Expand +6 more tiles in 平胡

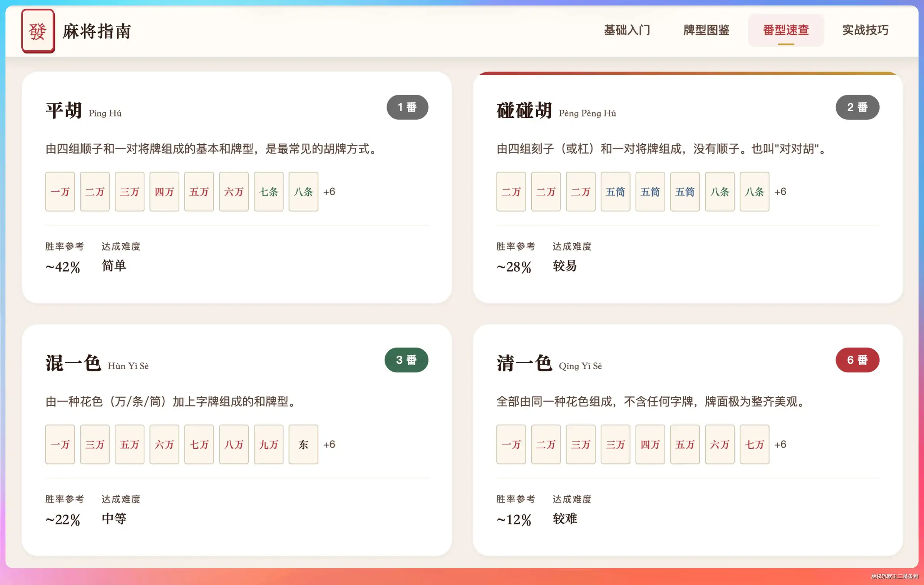pyautogui.click(x=329, y=192)
